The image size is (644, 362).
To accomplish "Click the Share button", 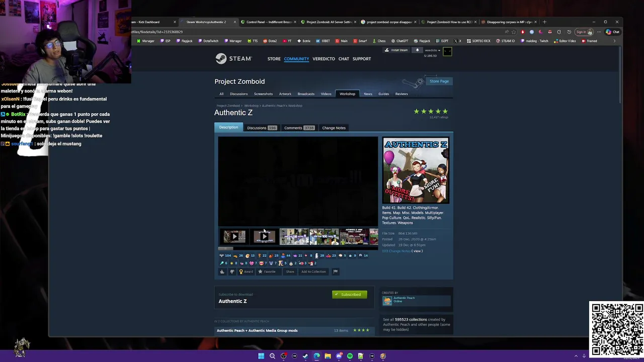I will 290,271.
